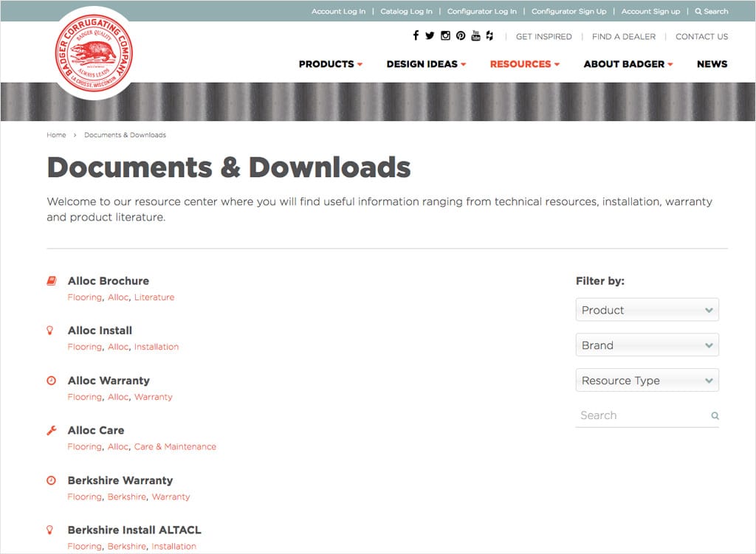This screenshot has width=756, height=554.
Task: Expand the PRODUCTS menu
Action: (x=330, y=64)
